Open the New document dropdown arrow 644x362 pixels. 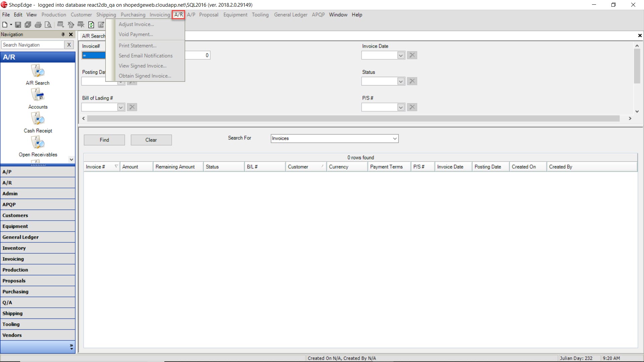point(11,24)
